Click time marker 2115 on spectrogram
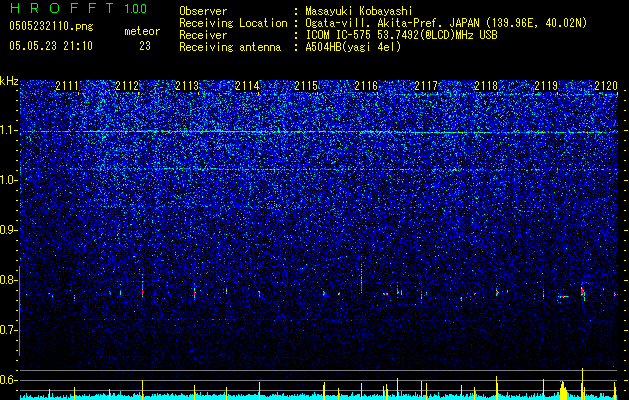Screen dimensions: 629x400 point(306,86)
